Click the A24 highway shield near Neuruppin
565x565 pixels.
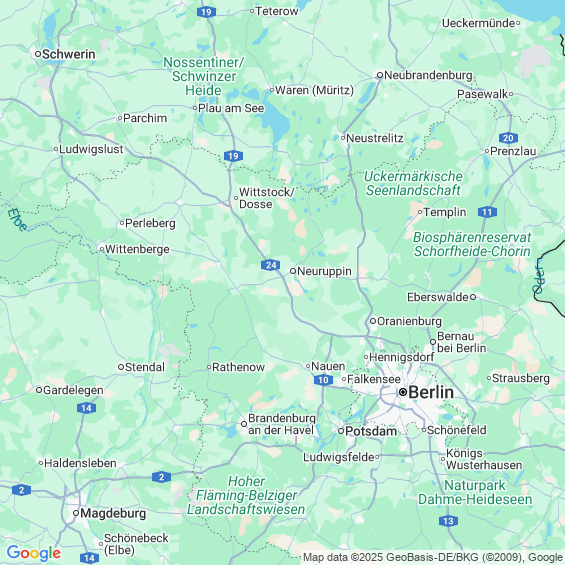coord(271,265)
